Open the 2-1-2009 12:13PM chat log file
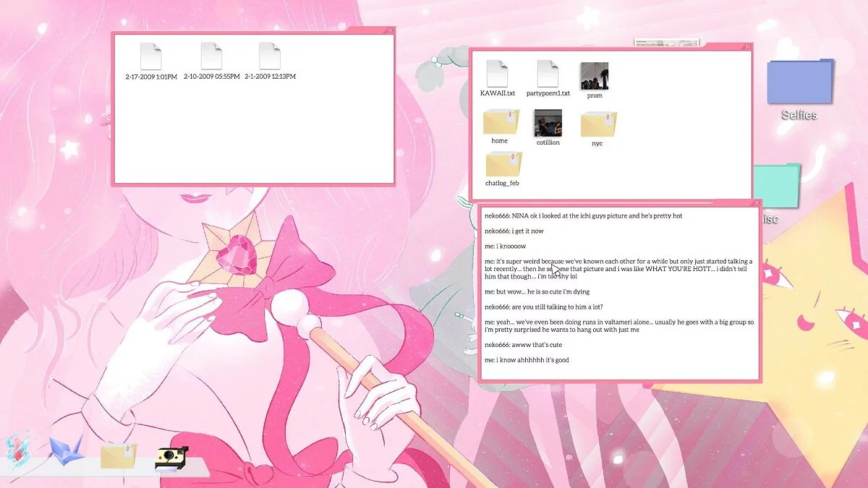The image size is (868, 488). (x=270, y=61)
